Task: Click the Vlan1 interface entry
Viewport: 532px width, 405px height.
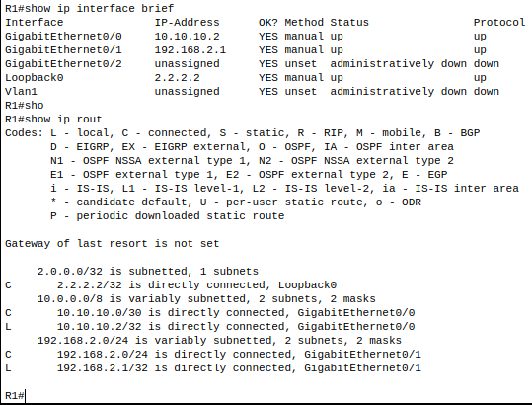Action: point(21,92)
